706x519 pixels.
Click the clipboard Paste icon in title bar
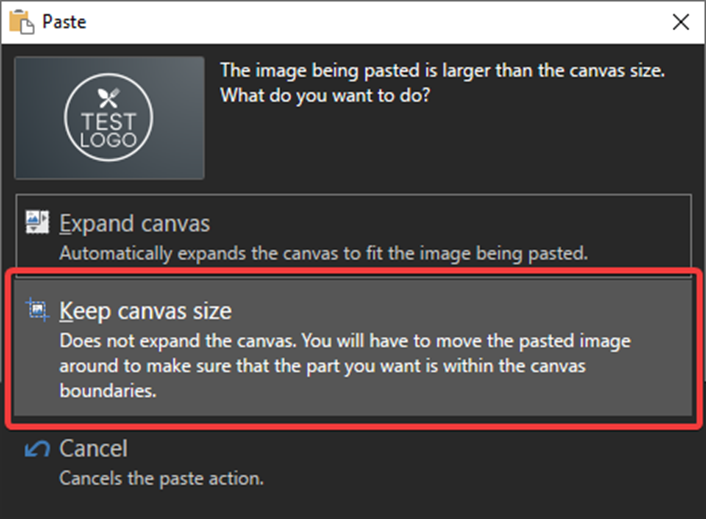(x=22, y=22)
